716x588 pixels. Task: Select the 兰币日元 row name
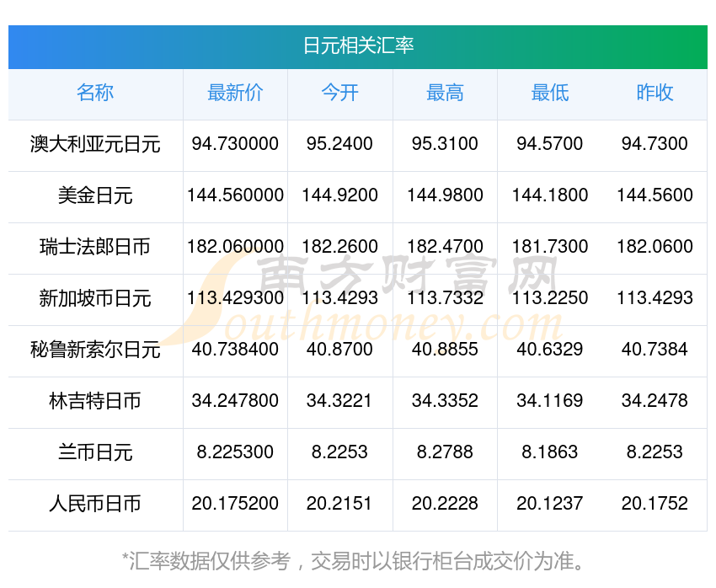point(95,452)
